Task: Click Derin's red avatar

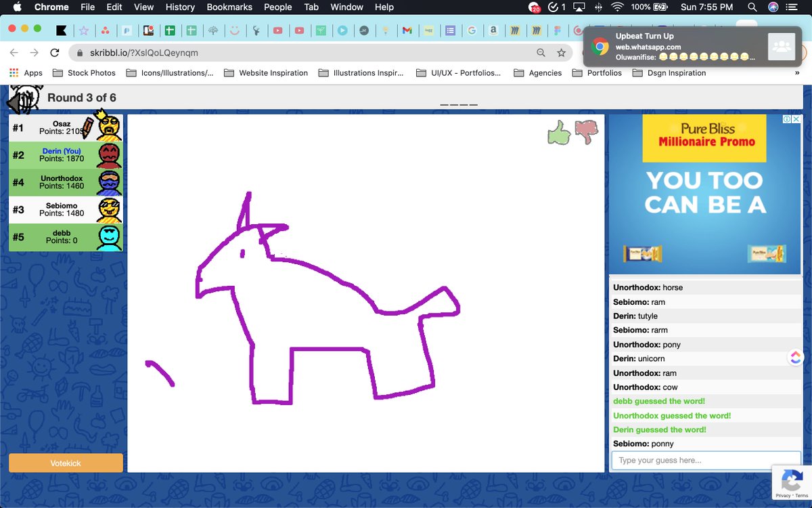Action: point(109,155)
